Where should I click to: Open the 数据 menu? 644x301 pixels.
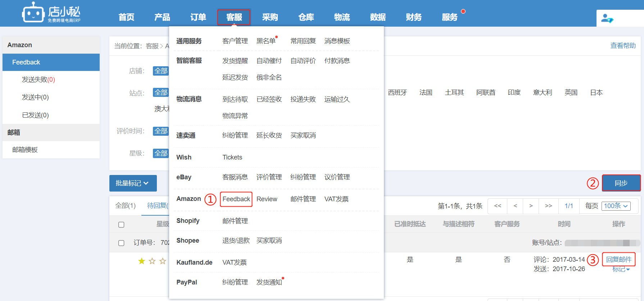378,17
